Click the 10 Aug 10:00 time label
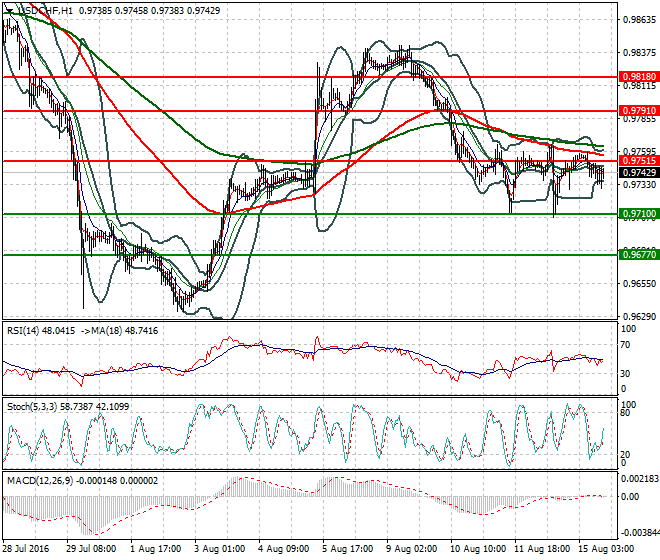Image resolution: width=660 pixels, height=560 pixels. 477,549
